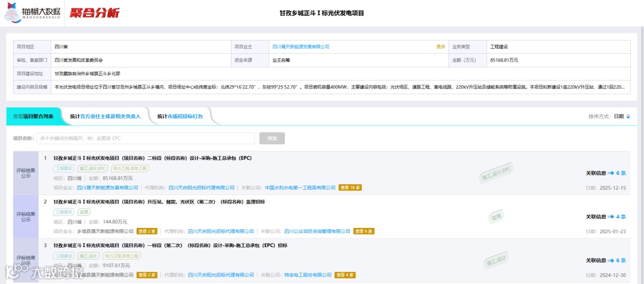Open third result title 一标段 (第二次) EPC 招标
Screen dimensions: 644x284
(170, 245)
